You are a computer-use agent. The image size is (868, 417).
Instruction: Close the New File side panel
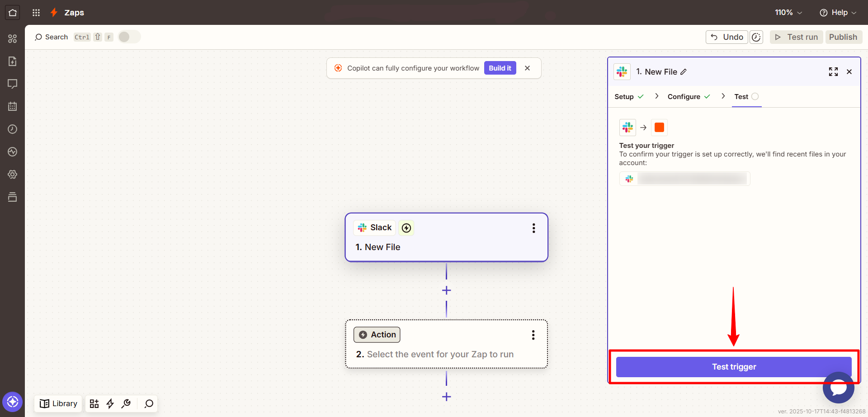849,71
